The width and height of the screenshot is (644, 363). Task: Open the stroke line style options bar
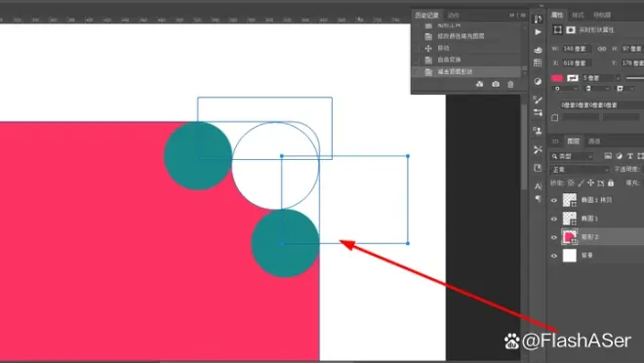coord(634,78)
